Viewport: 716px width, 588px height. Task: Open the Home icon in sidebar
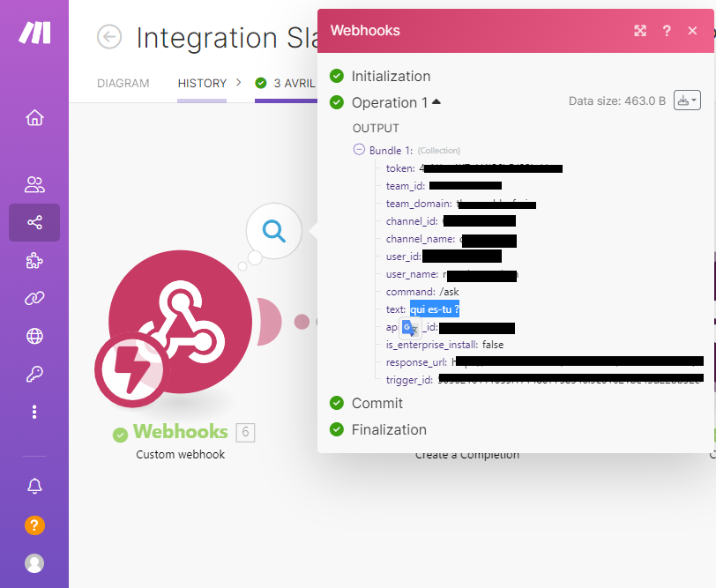coord(34,118)
